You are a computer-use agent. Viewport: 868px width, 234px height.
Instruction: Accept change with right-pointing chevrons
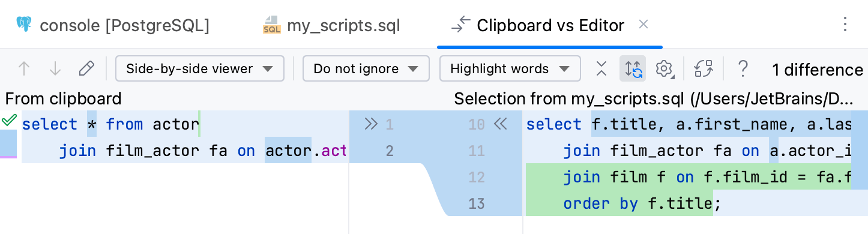tap(371, 124)
